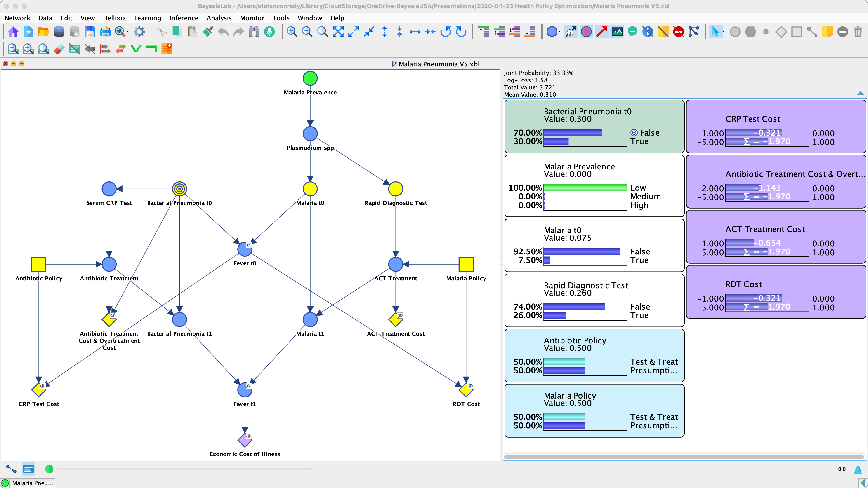Open the Inference menu
Screen dimensions: 868x488
(184, 18)
